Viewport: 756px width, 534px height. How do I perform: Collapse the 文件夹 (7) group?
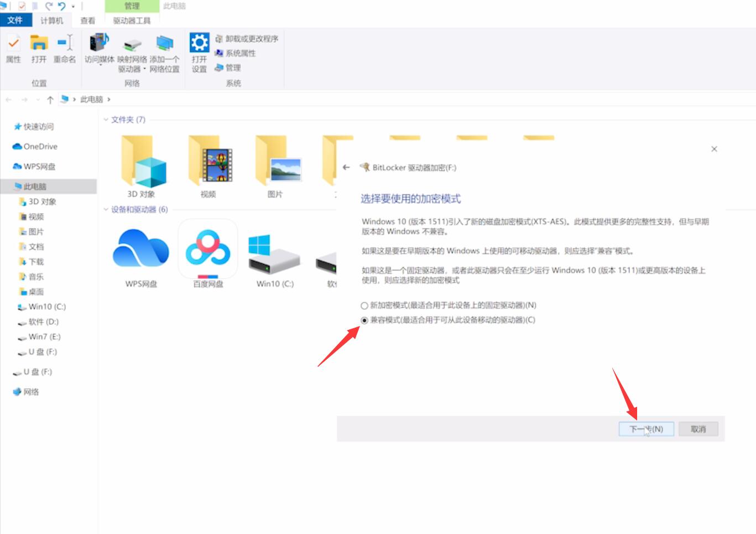pyautogui.click(x=106, y=120)
